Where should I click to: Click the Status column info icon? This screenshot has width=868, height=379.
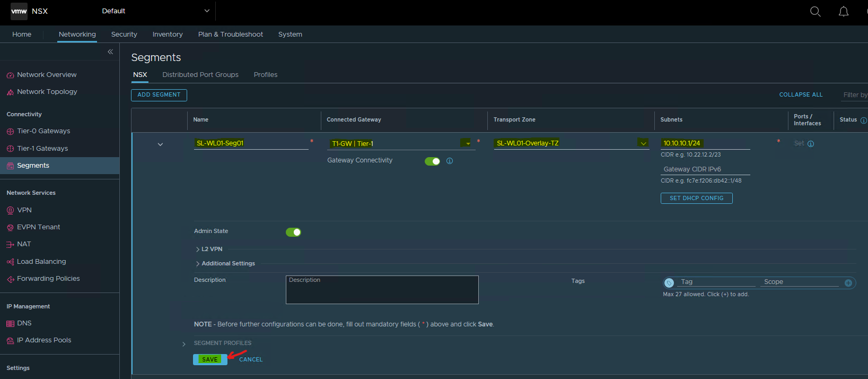coord(863,120)
